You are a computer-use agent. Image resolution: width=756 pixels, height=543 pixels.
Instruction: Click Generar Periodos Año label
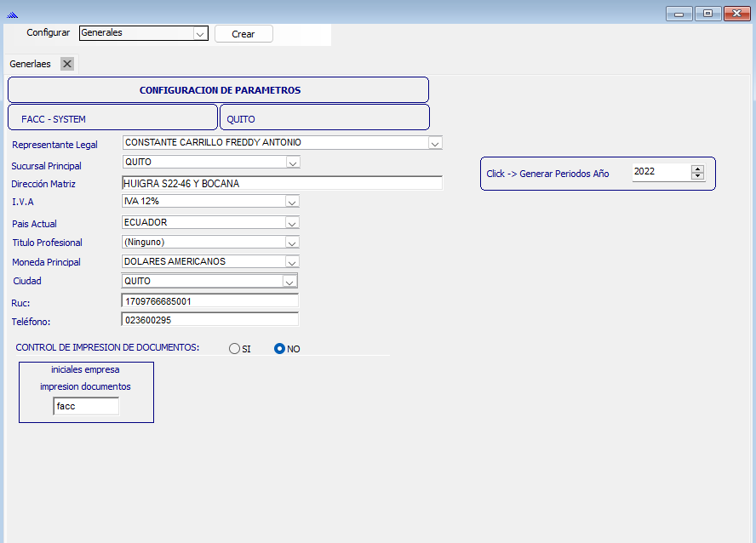pyautogui.click(x=547, y=174)
